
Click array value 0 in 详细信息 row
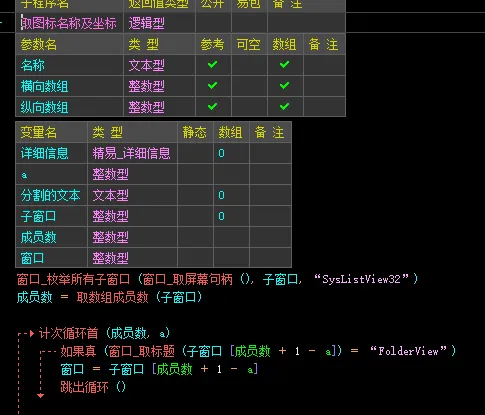tap(221, 153)
